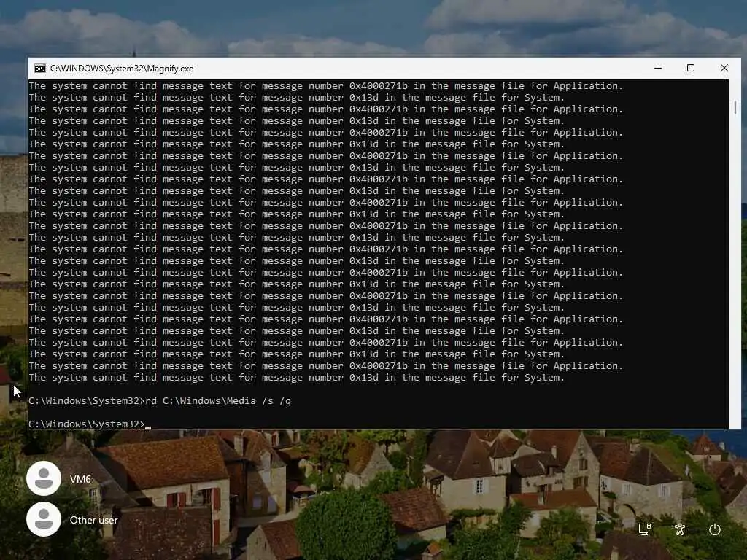This screenshot has width=747, height=560.
Task: Open the Power options icon
Action: 715,529
